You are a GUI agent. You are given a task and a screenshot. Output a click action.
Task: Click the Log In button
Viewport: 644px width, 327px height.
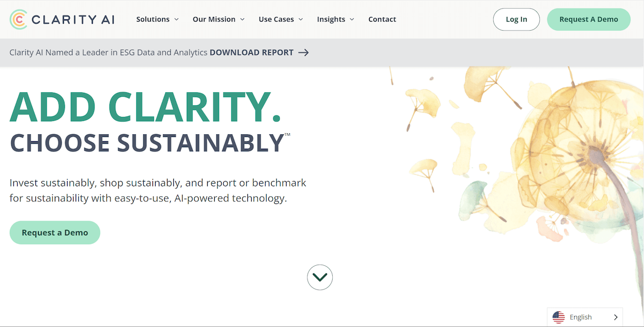(516, 19)
